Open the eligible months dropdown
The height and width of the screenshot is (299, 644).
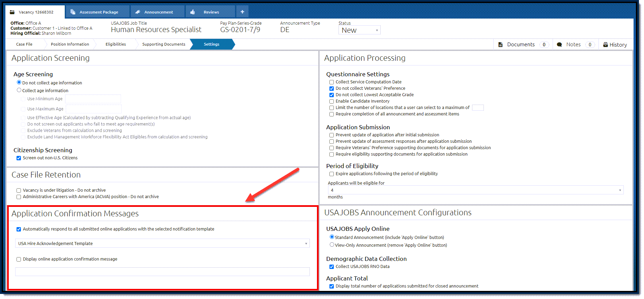476,190
